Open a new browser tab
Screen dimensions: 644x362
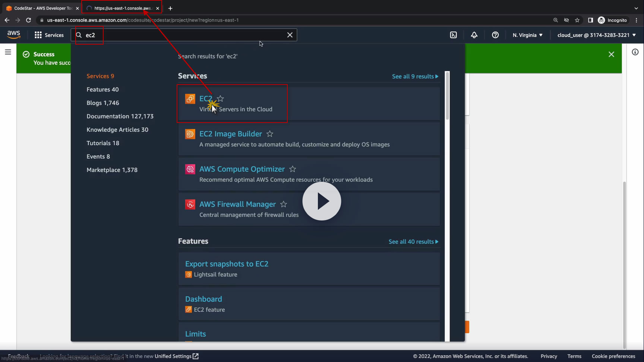click(170, 8)
